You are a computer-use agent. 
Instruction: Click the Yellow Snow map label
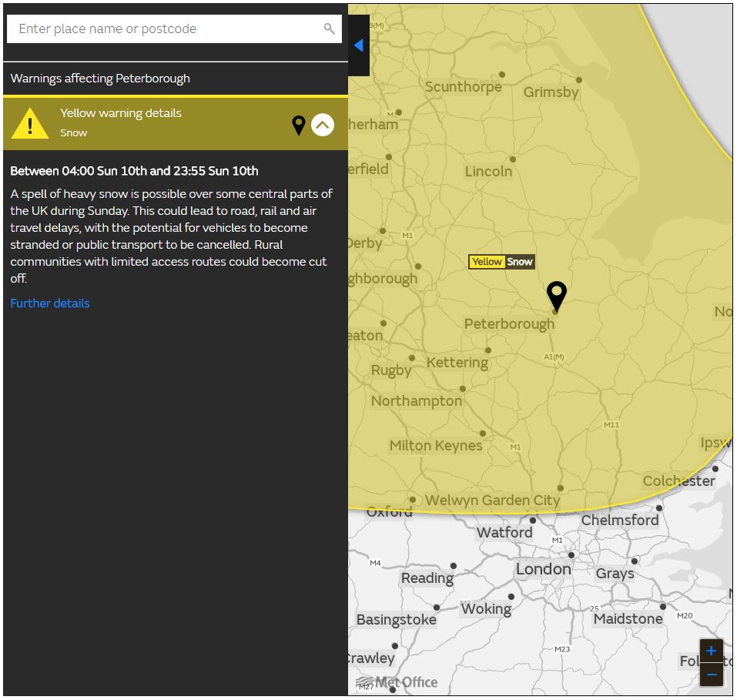[501, 262]
